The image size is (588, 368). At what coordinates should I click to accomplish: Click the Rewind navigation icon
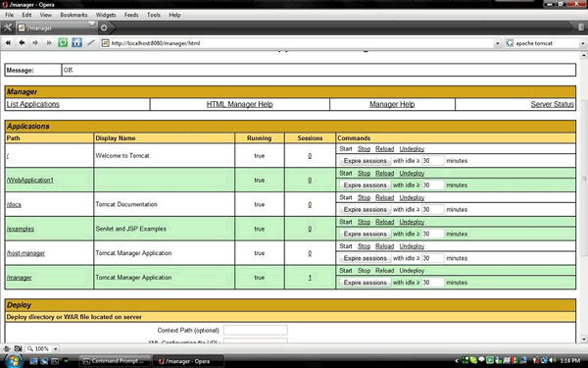(x=8, y=43)
